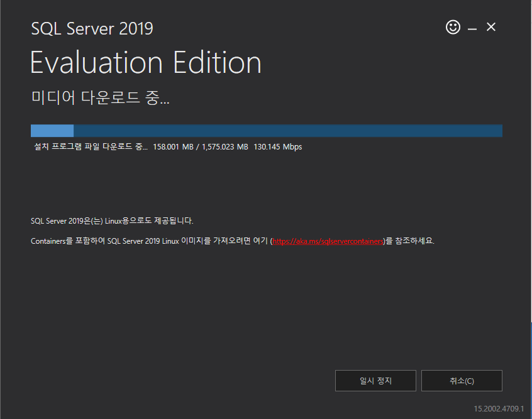532x419 pixels.
Task: Click the Evaluation Edition heading
Action: (x=146, y=62)
